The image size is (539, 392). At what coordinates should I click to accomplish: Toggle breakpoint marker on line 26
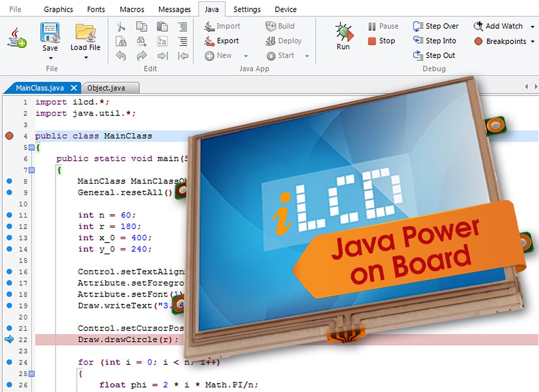[9, 385]
